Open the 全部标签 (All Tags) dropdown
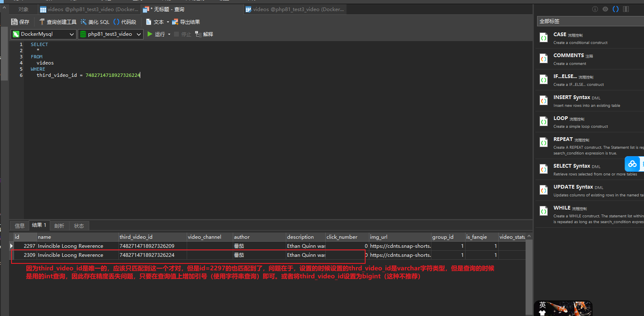 click(591, 21)
